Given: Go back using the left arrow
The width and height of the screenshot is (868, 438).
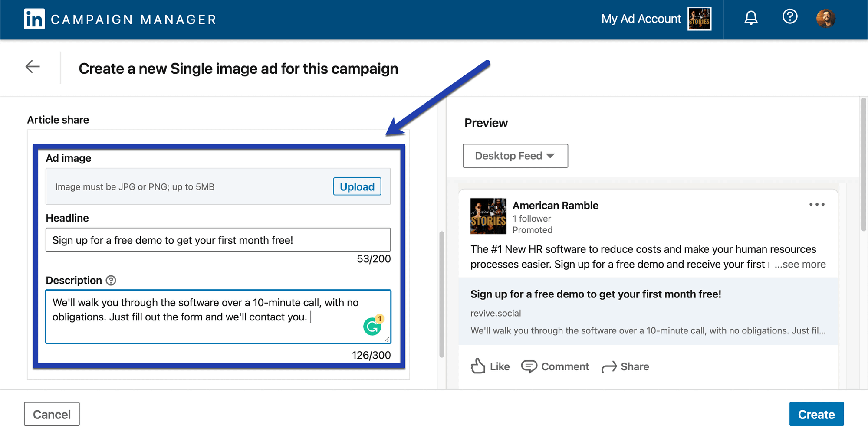Looking at the screenshot, I should [33, 67].
